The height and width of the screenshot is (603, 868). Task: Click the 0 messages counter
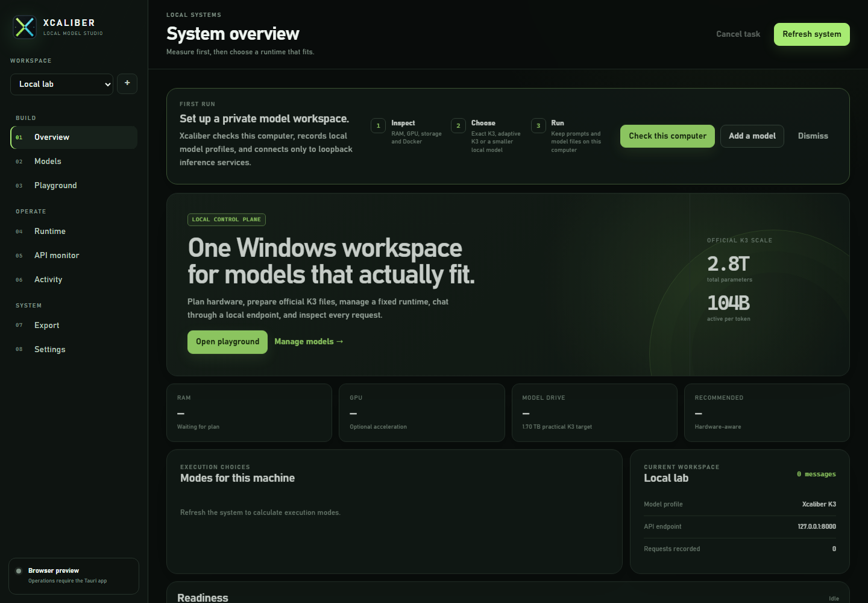[x=816, y=475]
